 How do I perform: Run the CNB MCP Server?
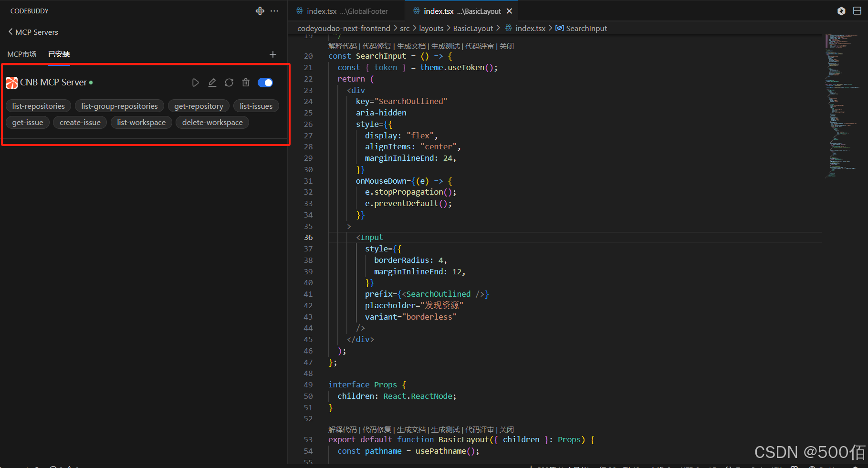[x=195, y=83]
